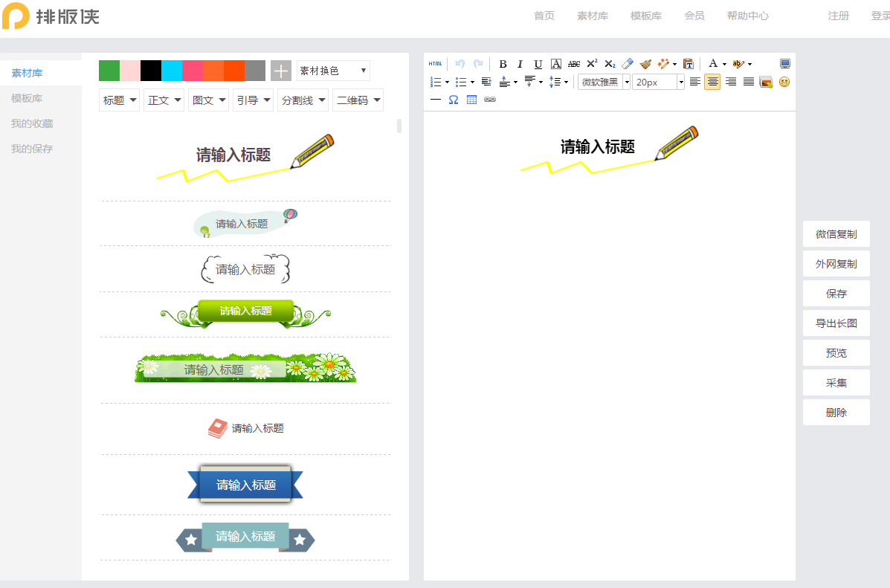
Task: Toggle center alignment
Action: (712, 82)
